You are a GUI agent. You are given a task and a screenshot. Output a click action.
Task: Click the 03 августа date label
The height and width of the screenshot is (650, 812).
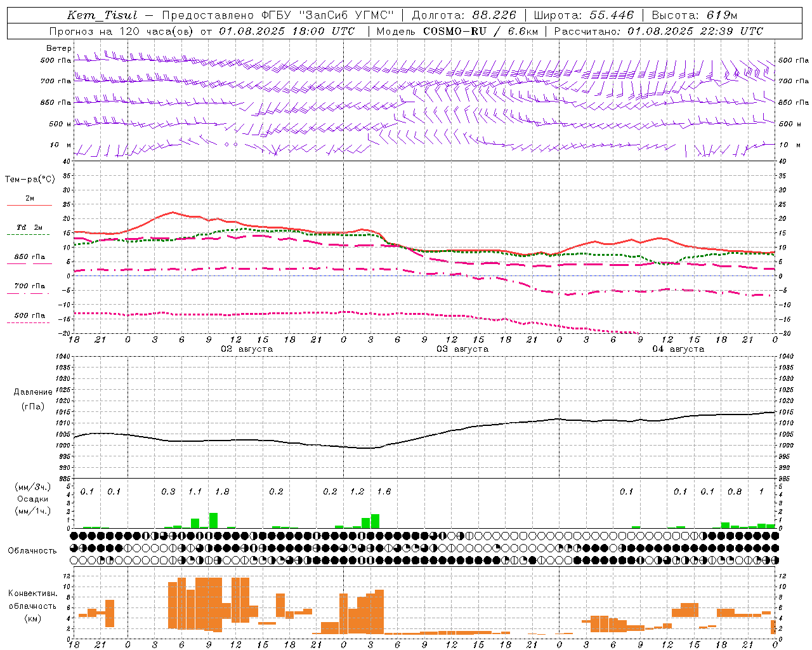(462, 349)
